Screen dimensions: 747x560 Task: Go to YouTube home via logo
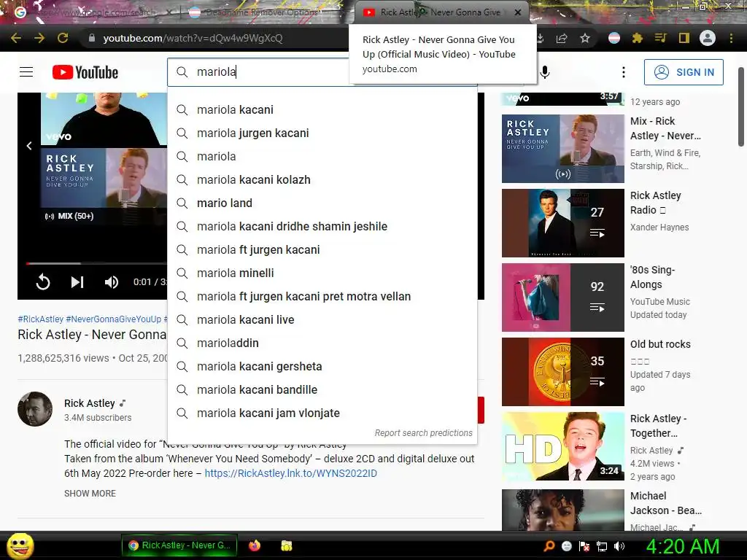coord(85,72)
